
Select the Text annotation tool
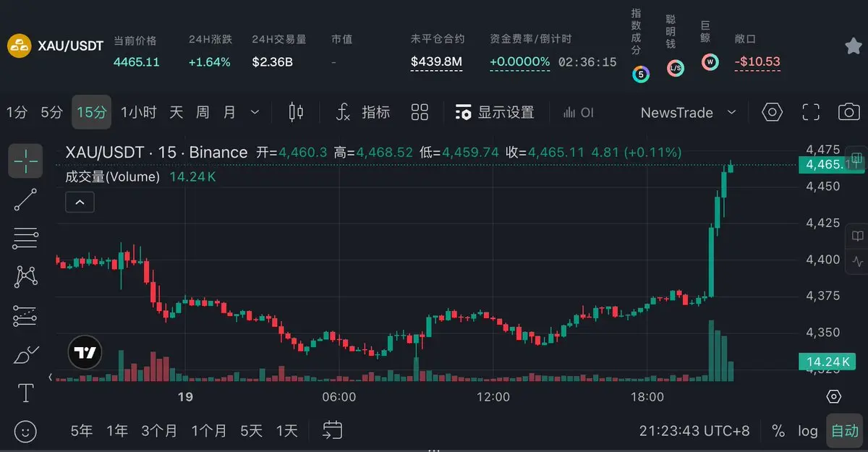point(25,393)
